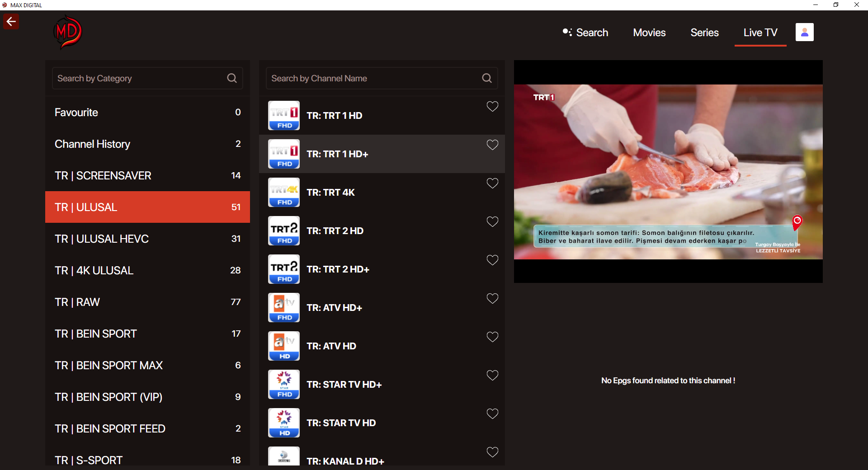
Task: Mark TR: ATV HD as favourite
Action: [492, 337]
